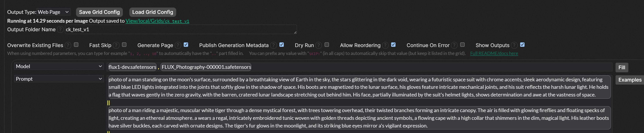
Task: Click Allow Reordering help question icon
Action: 385,45
